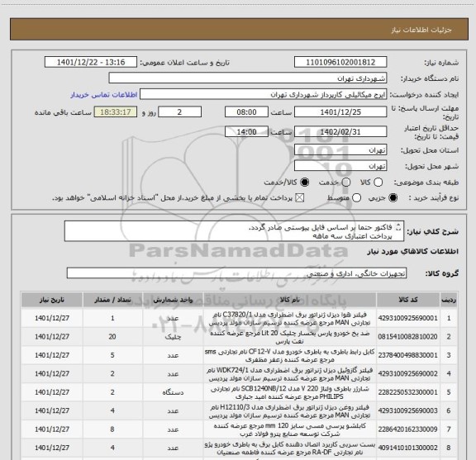The width and height of the screenshot is (476, 460).
Task: Click product code 237840049883​0001
Action: 407,355
